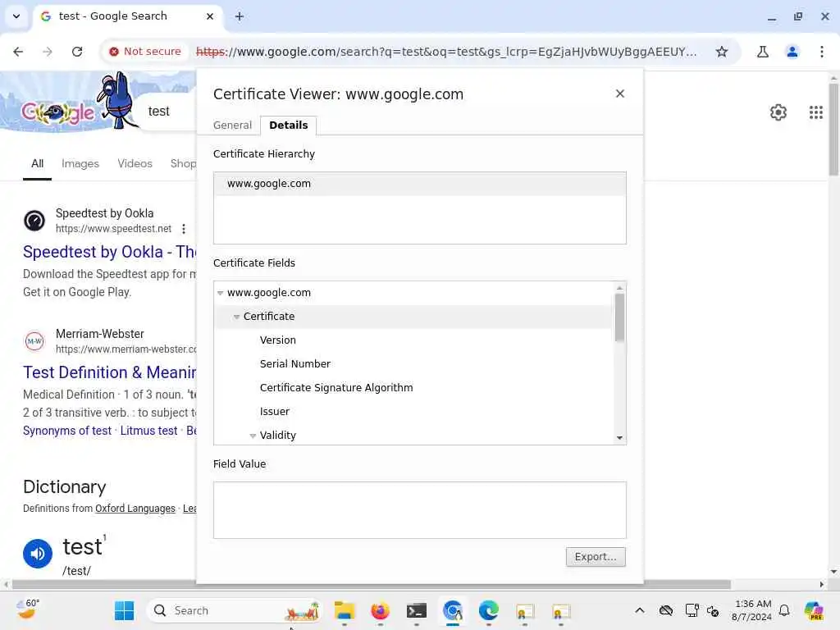Open a new browser tab

(x=240, y=16)
